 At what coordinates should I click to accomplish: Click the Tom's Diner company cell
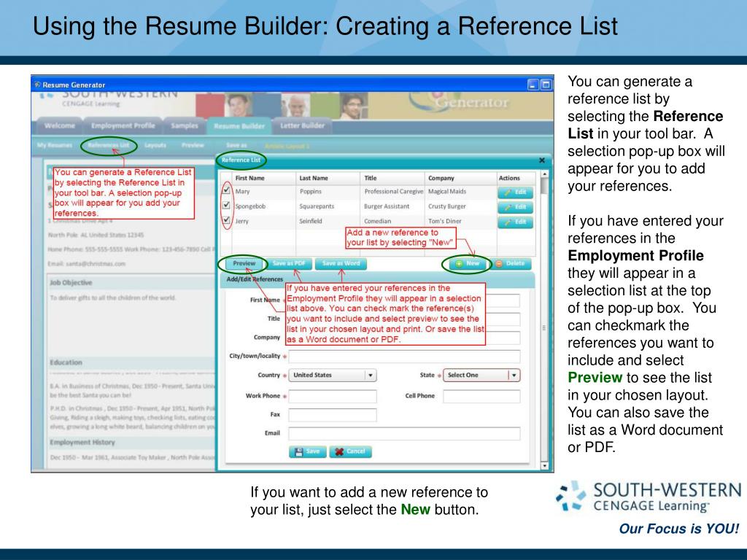(445, 222)
